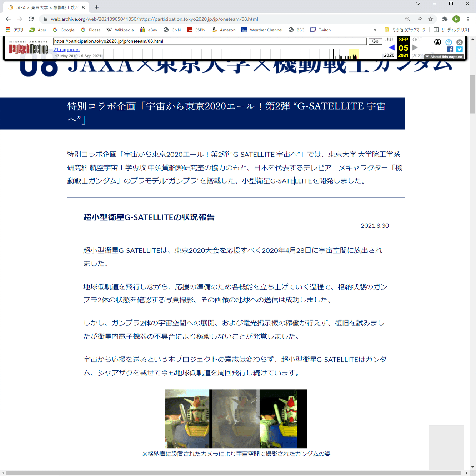Click the Wayback Go button

(x=375, y=41)
